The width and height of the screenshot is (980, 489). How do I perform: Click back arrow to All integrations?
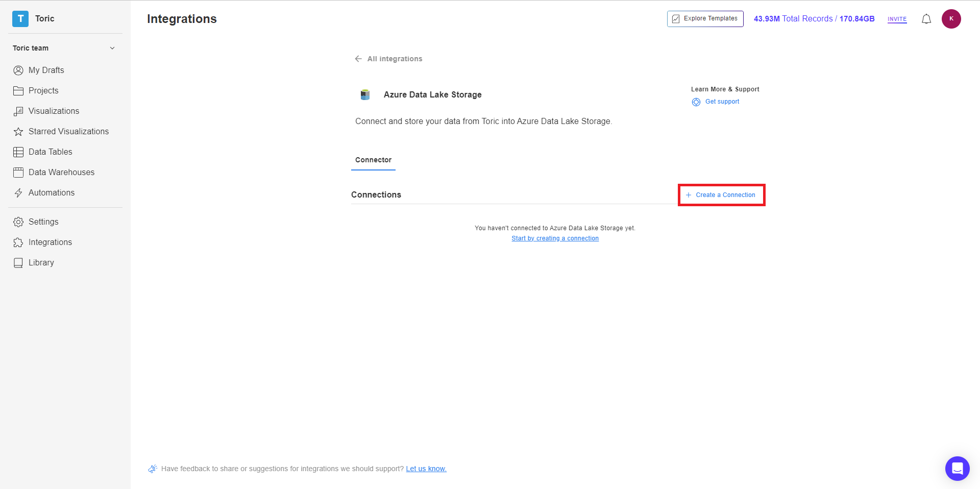[358, 59]
